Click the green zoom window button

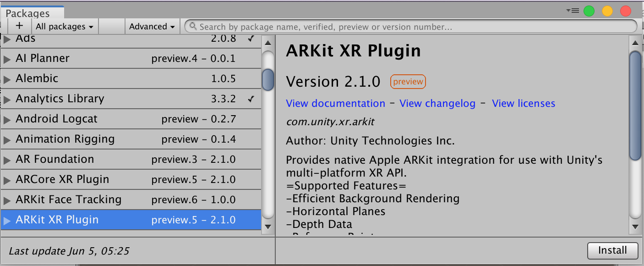pos(589,11)
